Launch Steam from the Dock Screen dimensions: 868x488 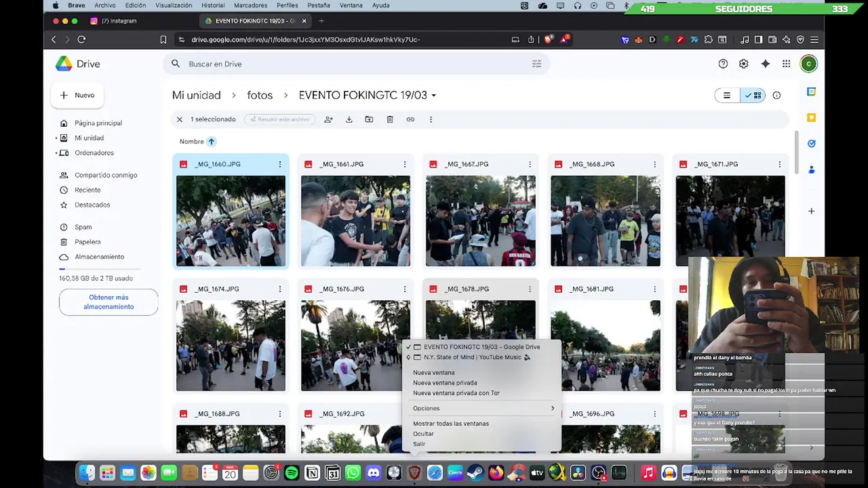click(475, 472)
